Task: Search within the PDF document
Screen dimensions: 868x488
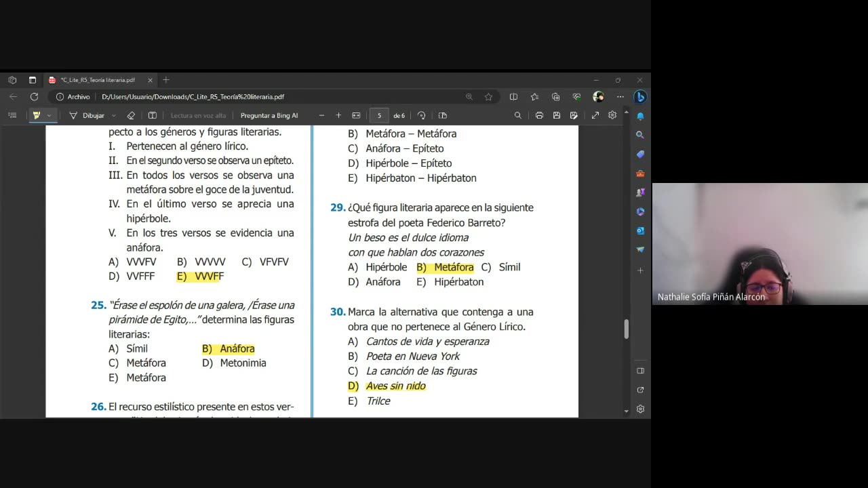Action: coord(518,115)
